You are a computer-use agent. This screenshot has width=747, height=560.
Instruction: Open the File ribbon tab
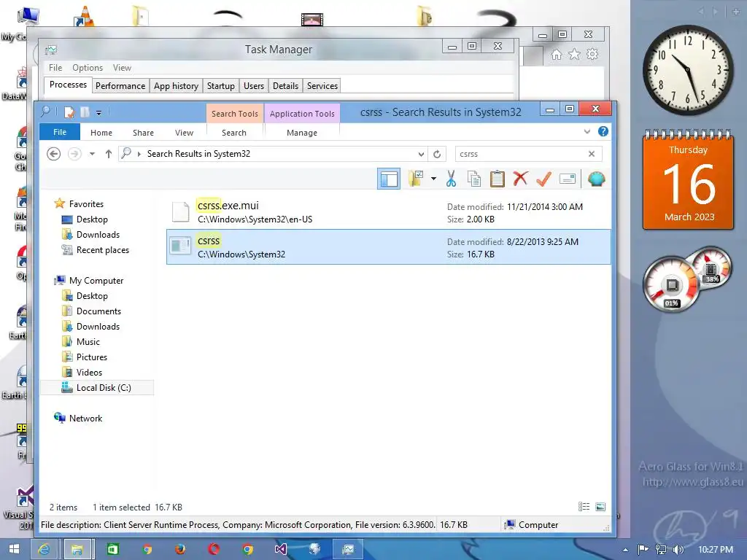[x=60, y=132]
